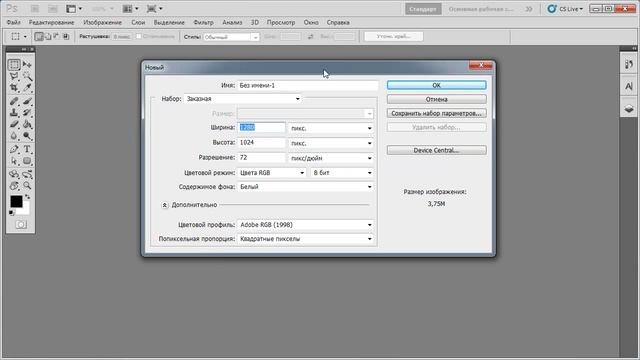Viewport: 640px width, 360px height.
Task: Click the Device Central button
Action: 436,150
